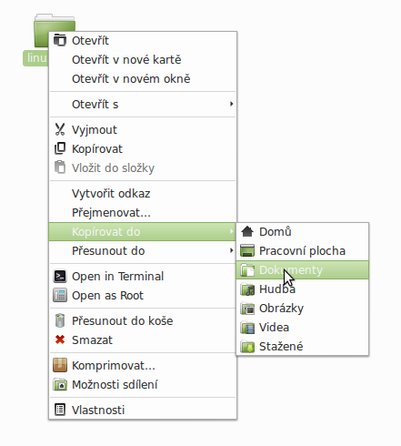Click the Možnosti sdílení sharing folder icon
The image size is (401, 446).
click(x=60, y=384)
